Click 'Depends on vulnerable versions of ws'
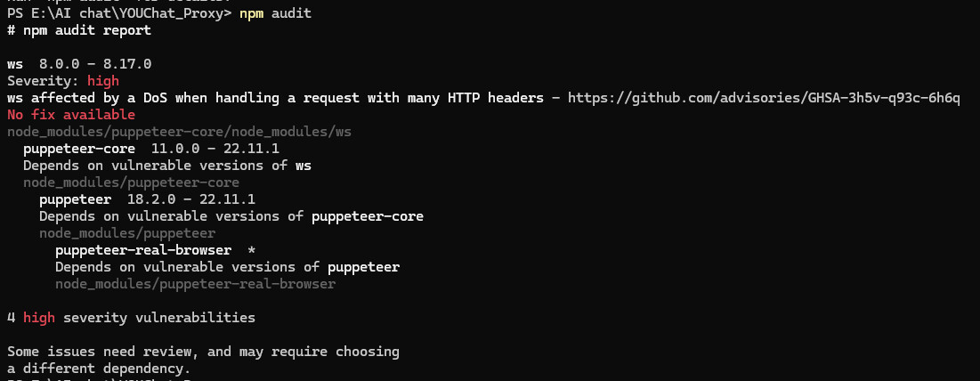Viewport: 980px width, 381px height. pos(167,166)
